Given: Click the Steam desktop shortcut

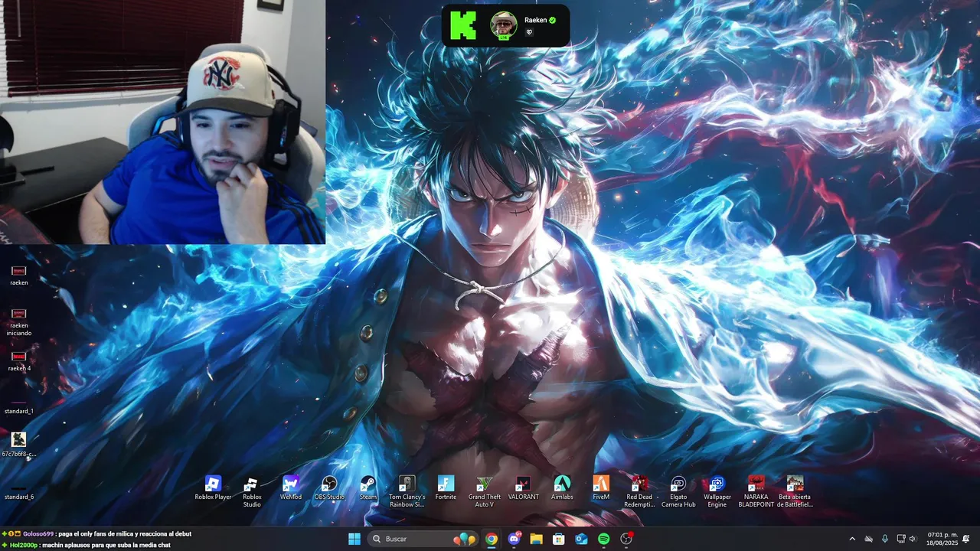Looking at the screenshot, I should (x=368, y=487).
